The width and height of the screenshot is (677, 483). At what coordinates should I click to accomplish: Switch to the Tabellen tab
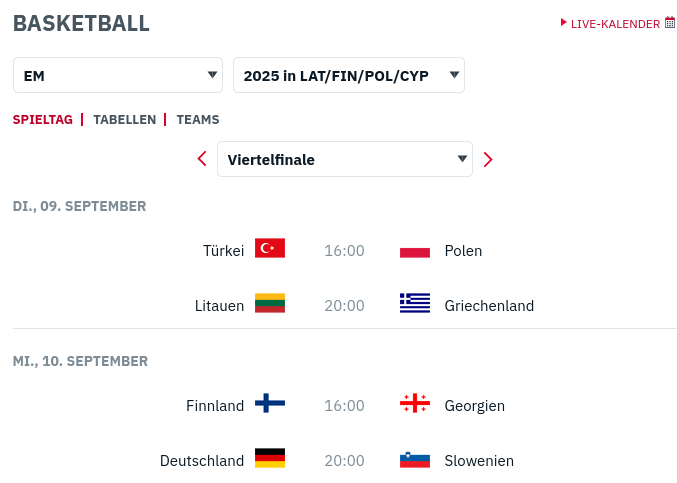pyautogui.click(x=125, y=119)
